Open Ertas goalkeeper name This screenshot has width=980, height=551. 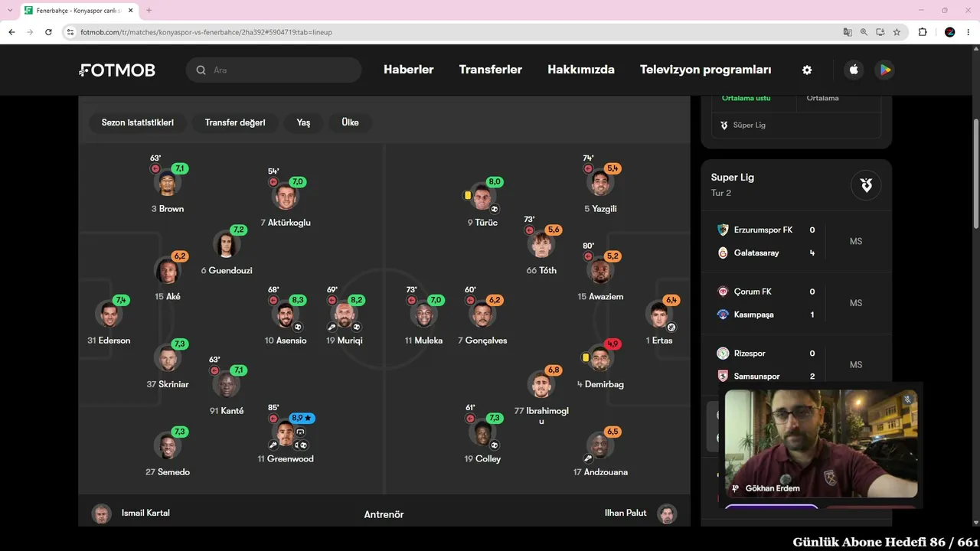pyautogui.click(x=659, y=341)
